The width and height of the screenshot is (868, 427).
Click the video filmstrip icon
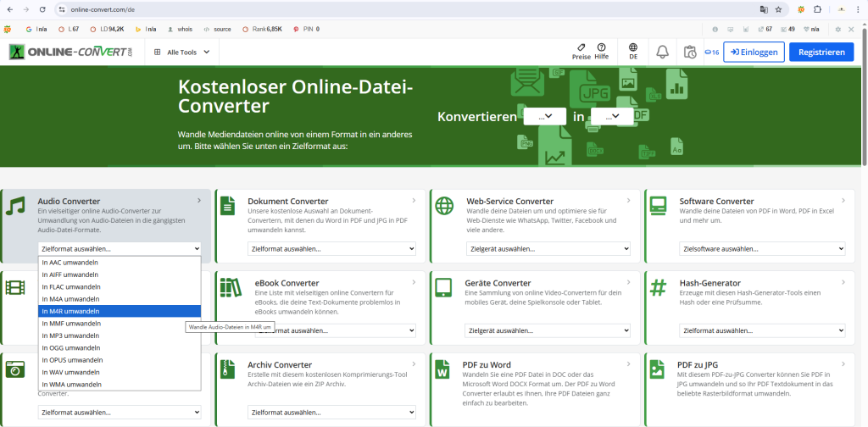(x=15, y=287)
